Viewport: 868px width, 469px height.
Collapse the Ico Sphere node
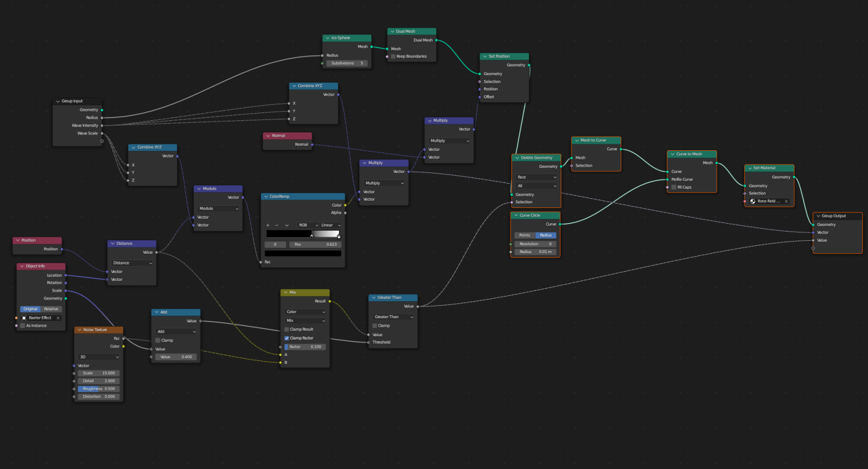click(x=327, y=38)
